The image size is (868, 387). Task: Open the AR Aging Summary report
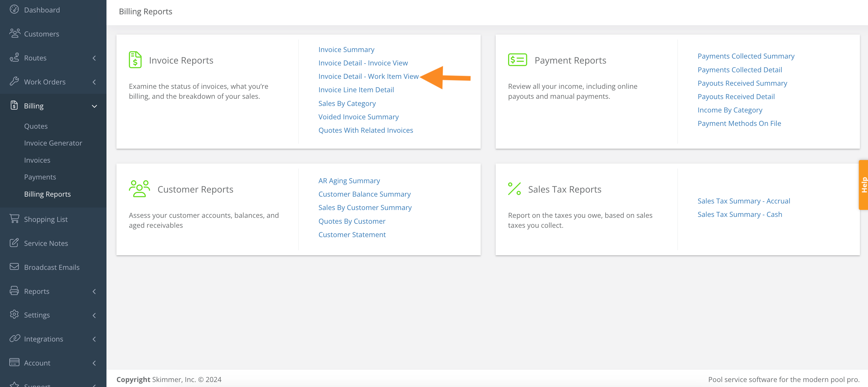tap(349, 181)
